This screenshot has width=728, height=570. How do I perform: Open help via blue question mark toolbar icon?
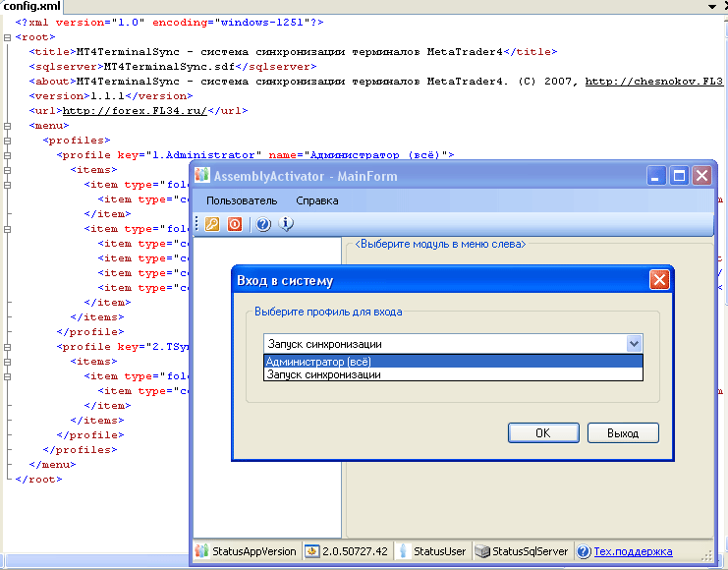263,224
